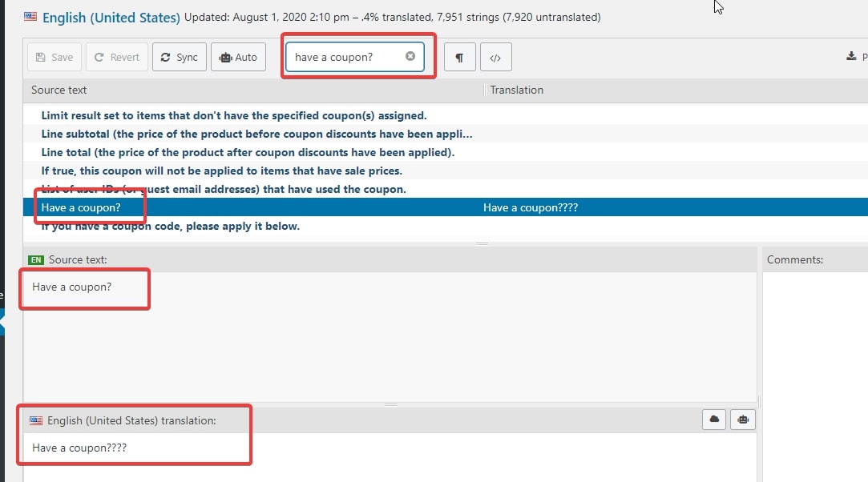Click the Revert arrow icon
The image size is (868, 482).
point(99,57)
